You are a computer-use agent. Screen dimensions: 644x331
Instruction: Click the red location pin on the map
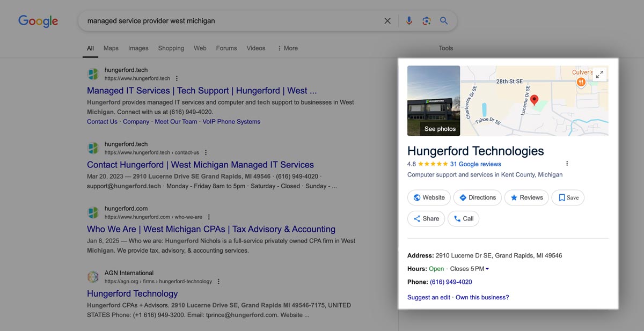tap(534, 101)
